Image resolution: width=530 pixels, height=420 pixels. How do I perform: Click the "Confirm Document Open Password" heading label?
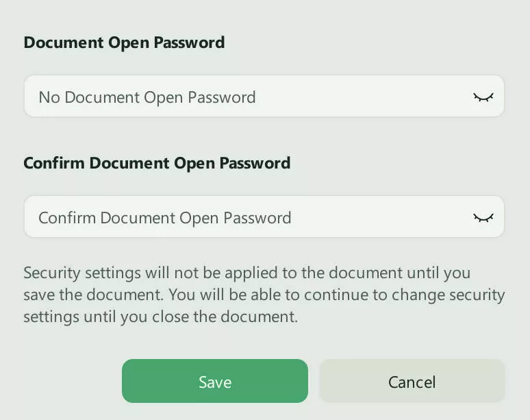(x=157, y=163)
